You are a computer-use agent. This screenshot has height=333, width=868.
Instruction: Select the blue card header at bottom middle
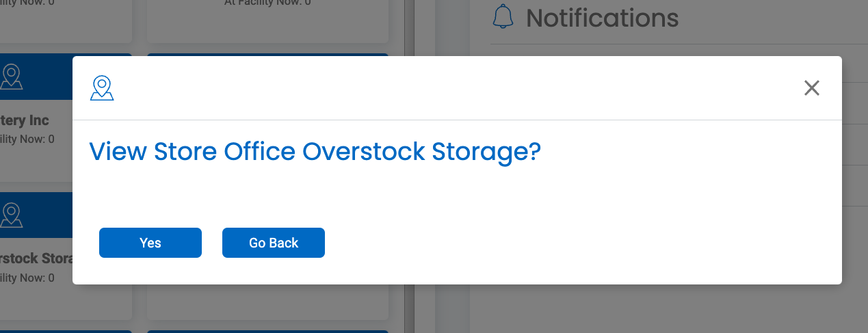[267, 331]
